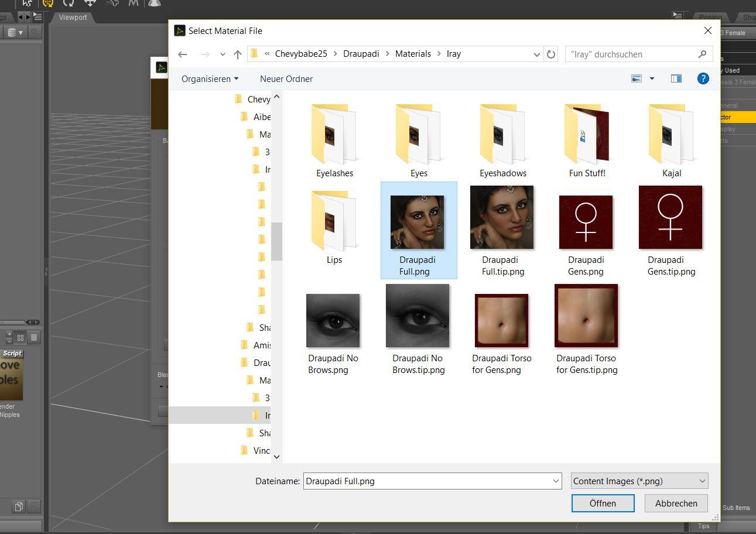Refresh the Iray folder listing
756x534 pixels.
click(550, 54)
